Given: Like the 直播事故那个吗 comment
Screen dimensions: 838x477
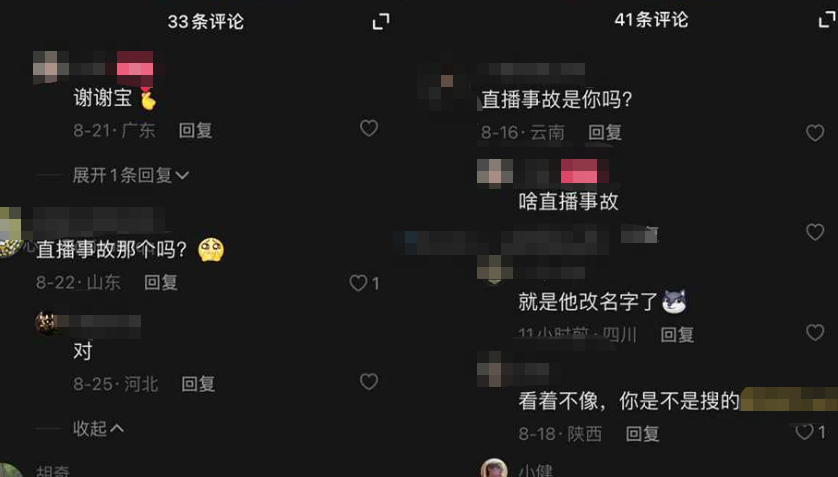Looking at the screenshot, I should [x=358, y=283].
